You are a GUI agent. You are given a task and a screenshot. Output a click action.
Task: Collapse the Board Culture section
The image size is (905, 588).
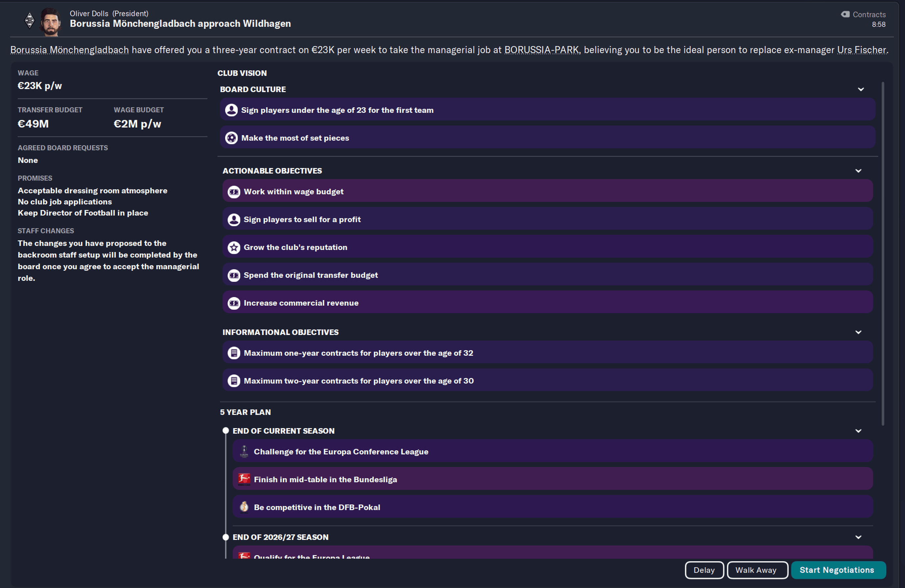861,89
